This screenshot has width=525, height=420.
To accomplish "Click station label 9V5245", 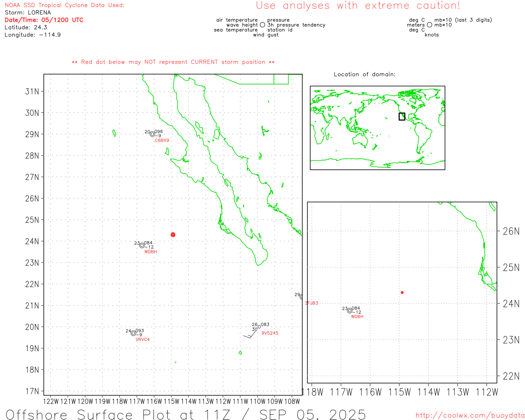I will click(x=270, y=333).
